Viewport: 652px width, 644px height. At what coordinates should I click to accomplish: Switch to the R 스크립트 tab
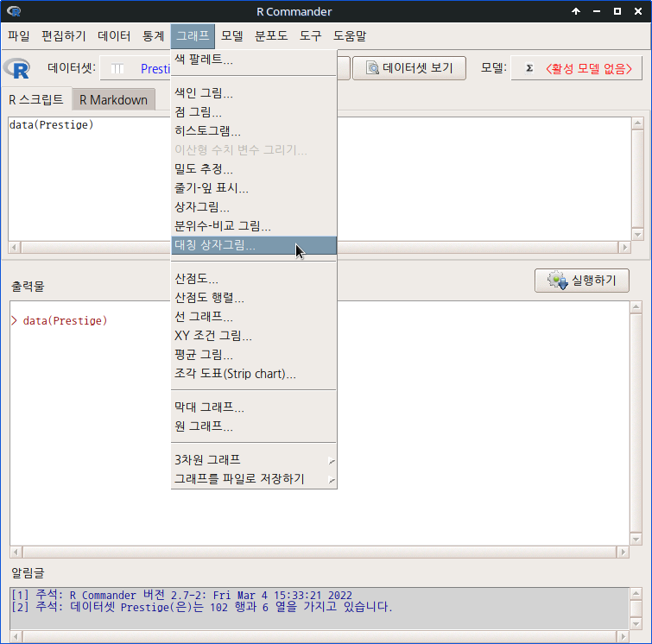click(x=36, y=100)
